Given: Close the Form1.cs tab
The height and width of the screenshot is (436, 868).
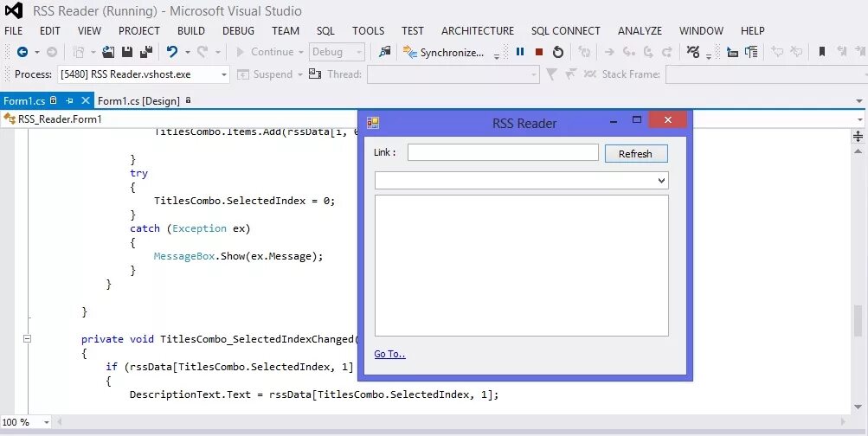Looking at the screenshot, I should tap(86, 100).
